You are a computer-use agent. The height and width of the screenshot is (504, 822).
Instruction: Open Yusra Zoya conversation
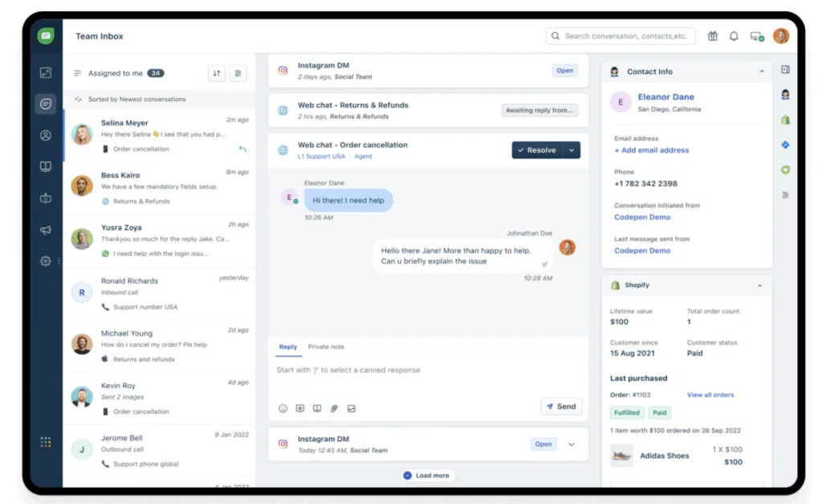tap(160, 241)
